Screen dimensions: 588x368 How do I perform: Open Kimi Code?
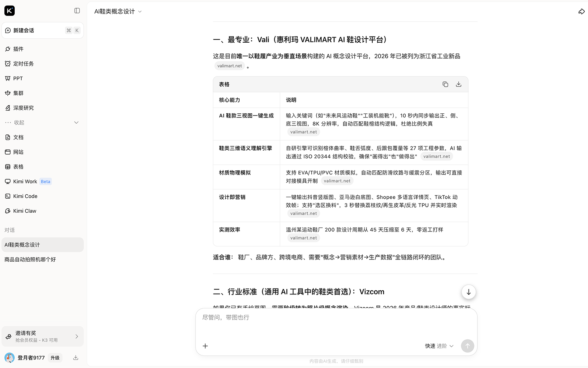tap(43, 196)
